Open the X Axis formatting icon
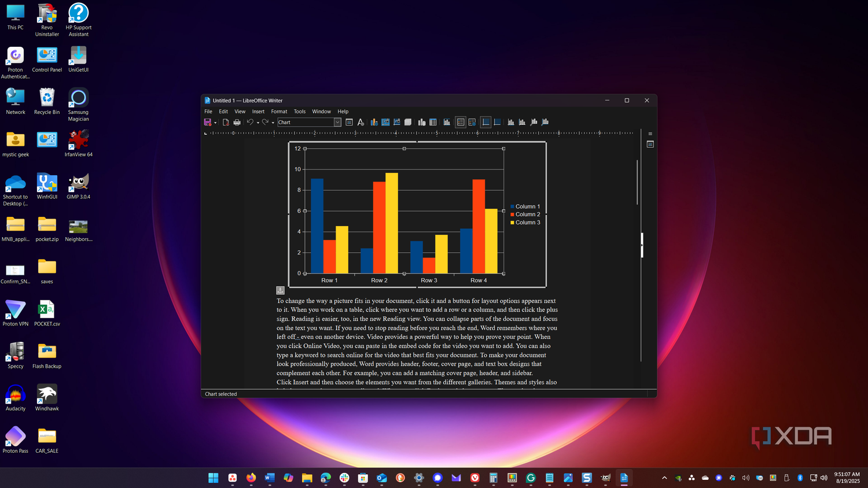The height and width of the screenshot is (488, 868). tap(510, 122)
